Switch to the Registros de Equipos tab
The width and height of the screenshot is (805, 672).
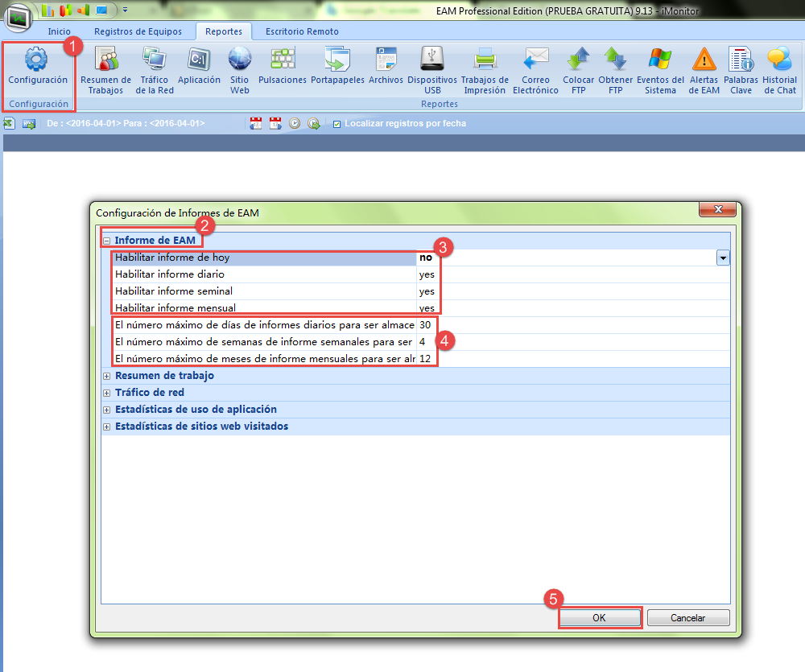(x=138, y=31)
